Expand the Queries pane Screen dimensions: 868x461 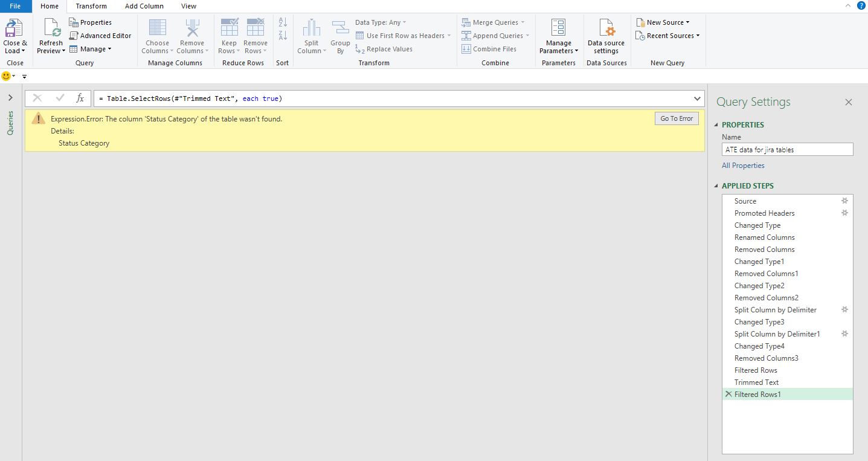click(10, 97)
